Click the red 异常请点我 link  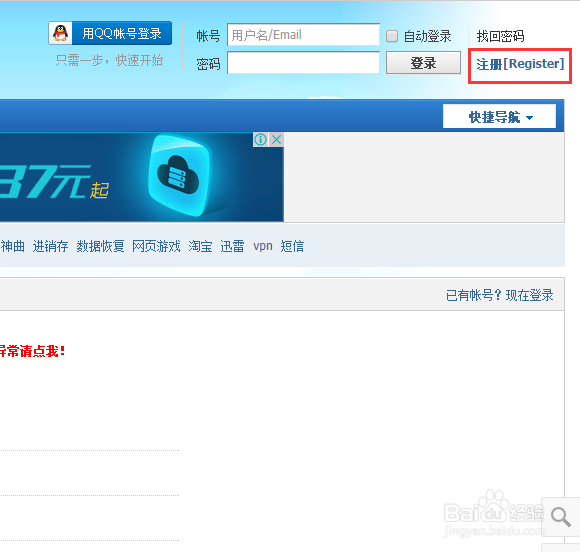(33, 351)
